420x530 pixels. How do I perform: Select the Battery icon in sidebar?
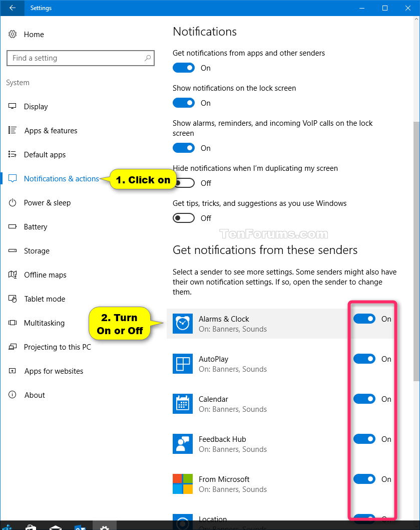pos(13,226)
